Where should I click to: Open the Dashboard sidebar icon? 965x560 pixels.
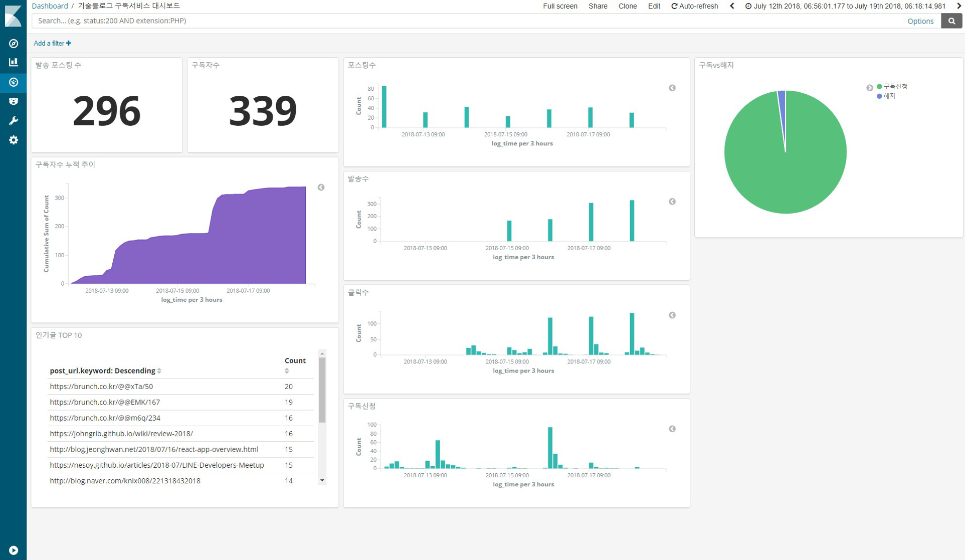[x=14, y=82]
